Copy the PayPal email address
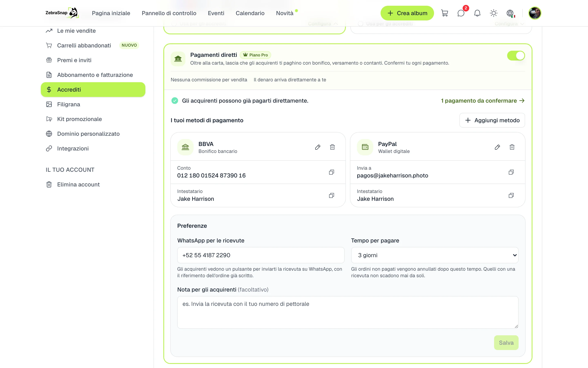588x368 pixels. pos(511,172)
